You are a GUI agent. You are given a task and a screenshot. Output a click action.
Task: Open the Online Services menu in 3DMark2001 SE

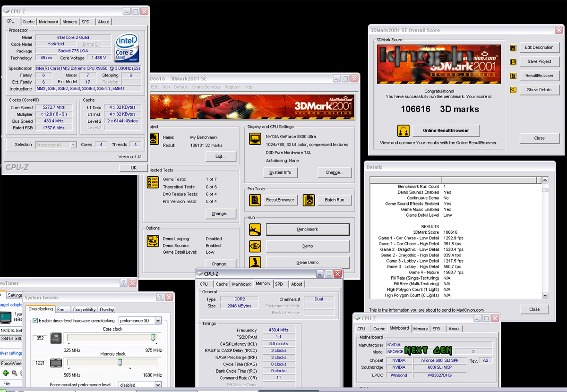[206, 87]
